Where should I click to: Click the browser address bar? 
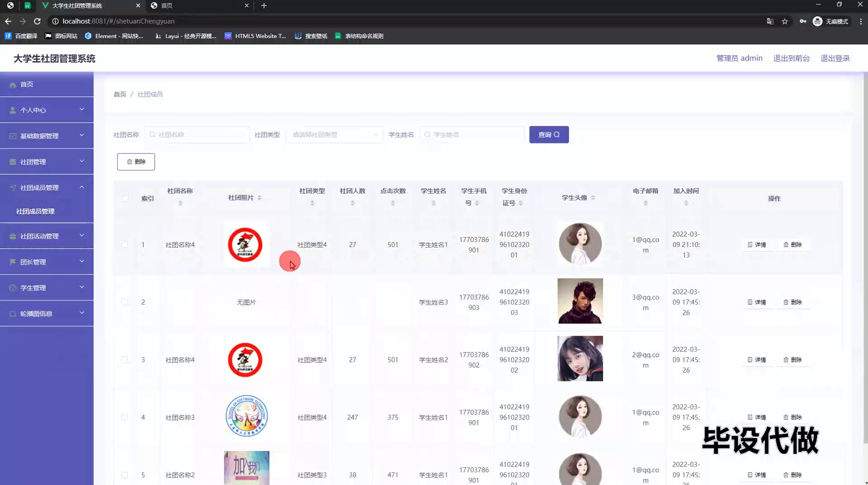407,21
